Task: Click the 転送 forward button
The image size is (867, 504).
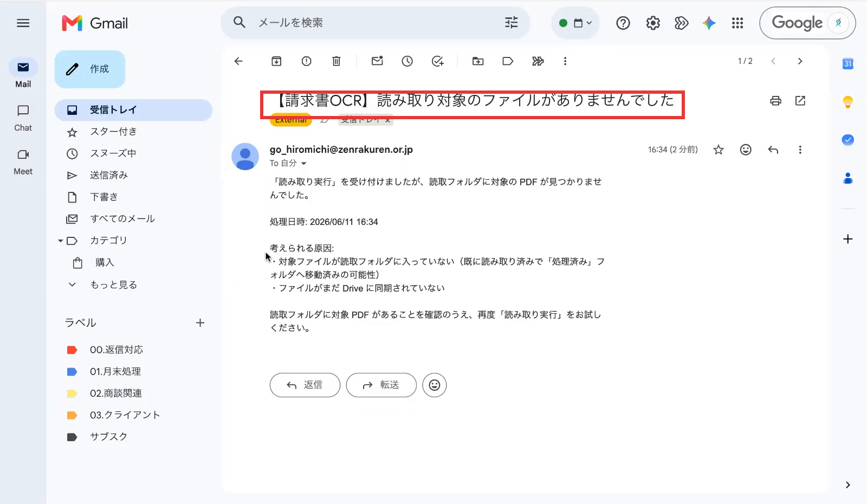Action: click(381, 385)
